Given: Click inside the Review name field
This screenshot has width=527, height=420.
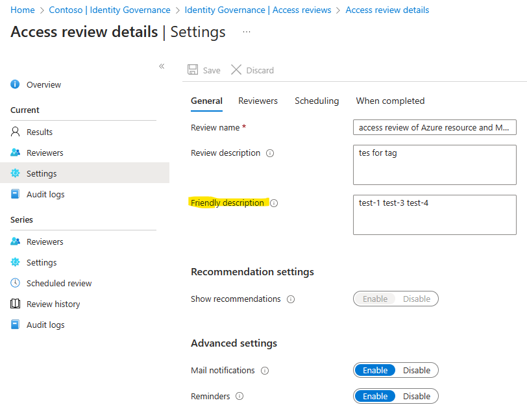Looking at the screenshot, I should [434, 127].
